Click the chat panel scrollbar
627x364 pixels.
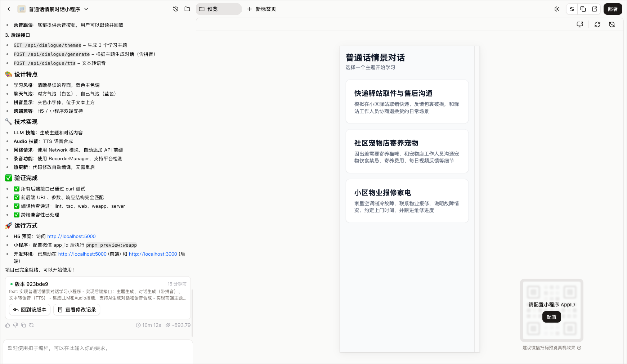(x=192, y=313)
